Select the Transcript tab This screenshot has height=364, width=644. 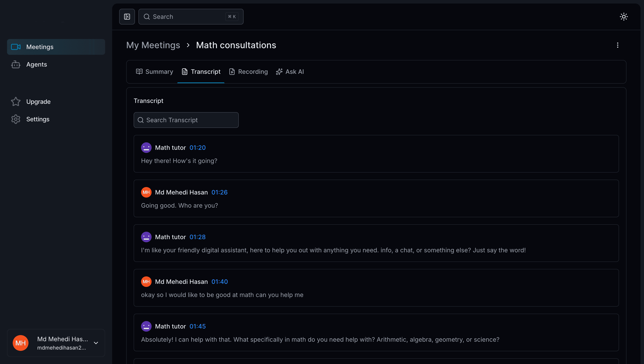[x=201, y=72]
